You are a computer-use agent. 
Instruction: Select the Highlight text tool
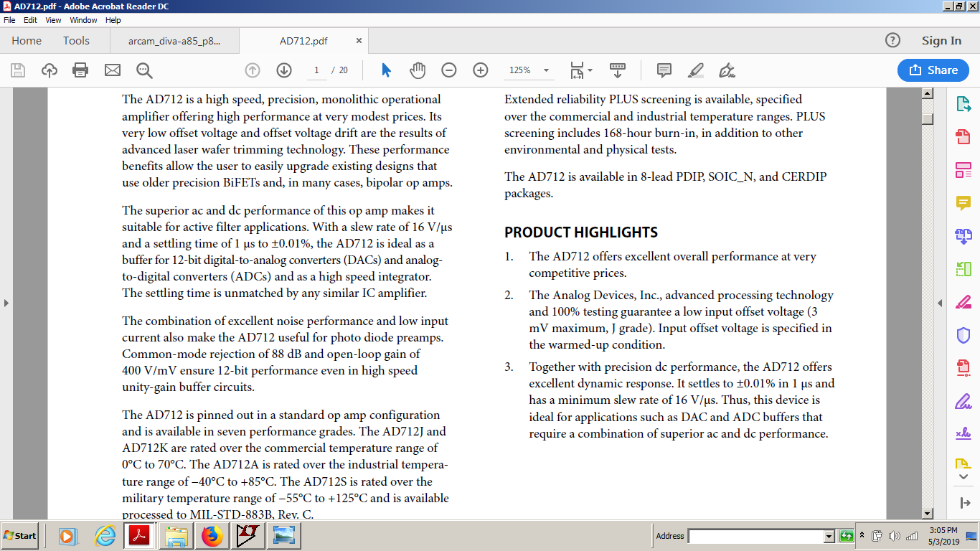696,70
